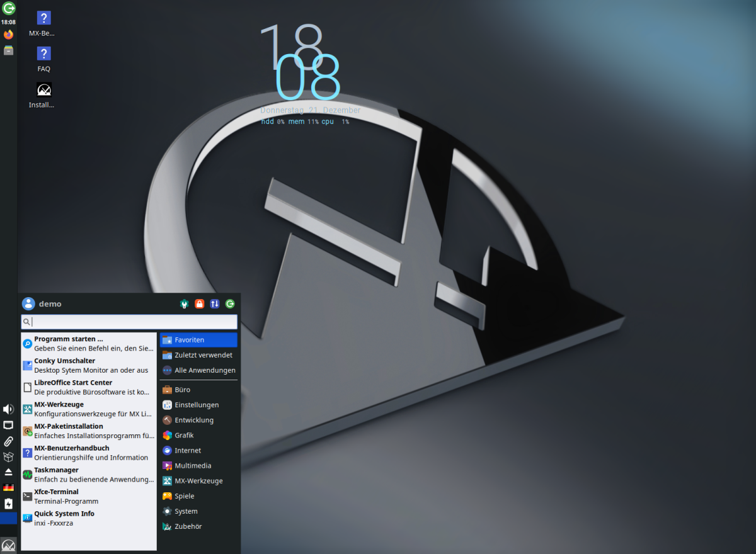The height and width of the screenshot is (554, 756).
Task: Click the MX logo menu button
Action: [x=8, y=545]
